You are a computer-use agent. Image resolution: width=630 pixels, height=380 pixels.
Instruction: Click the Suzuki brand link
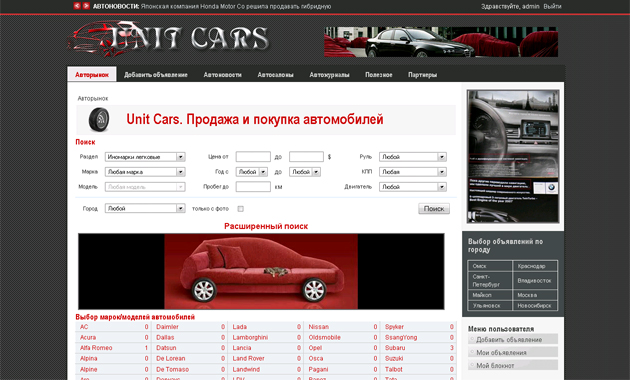tap(394, 358)
